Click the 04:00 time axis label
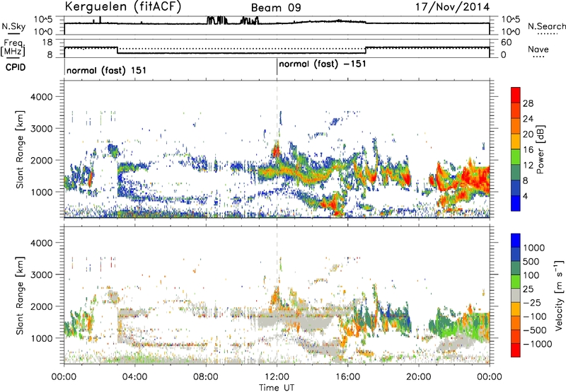Image resolution: width=566 pixels, height=392 pixels. pos(134,377)
